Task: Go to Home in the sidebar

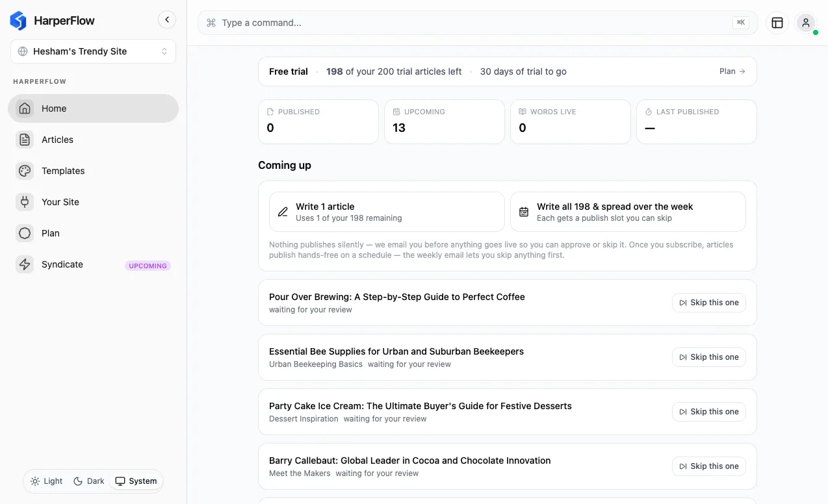Action: click(93, 108)
